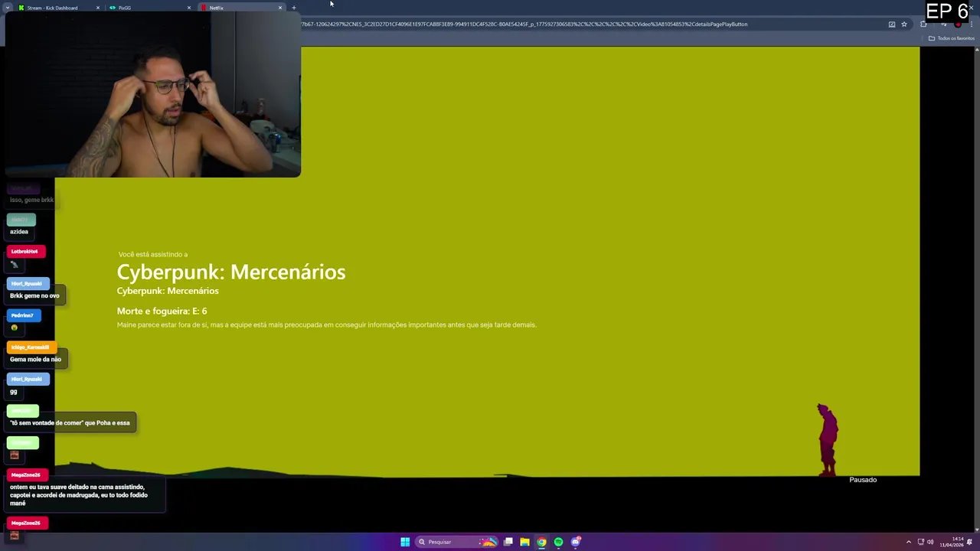This screenshot has width=980, height=551.
Task: Expand the tab search dropdown arrow
Action: (8, 8)
